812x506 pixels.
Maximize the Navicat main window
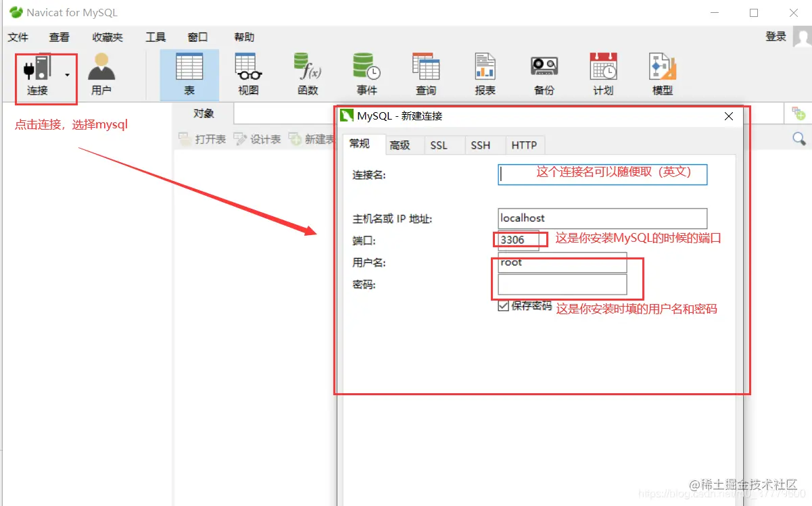(754, 13)
